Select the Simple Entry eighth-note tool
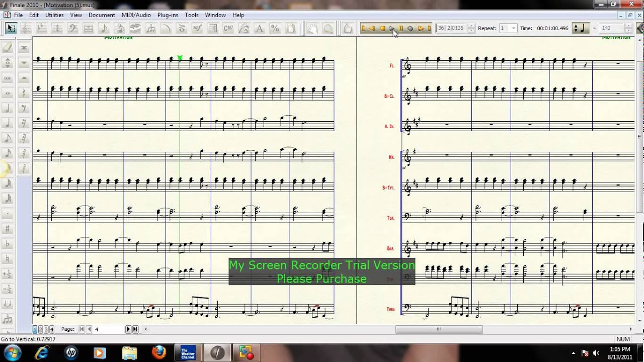 (104, 28)
